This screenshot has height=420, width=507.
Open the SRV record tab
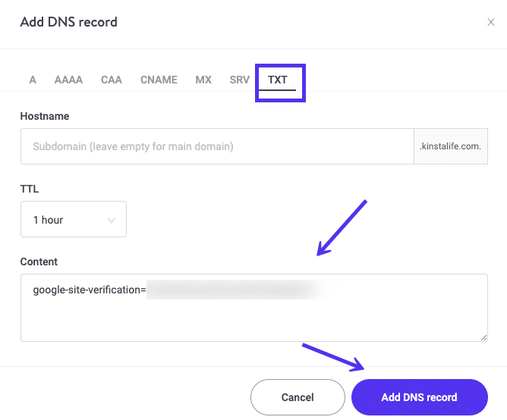239,80
